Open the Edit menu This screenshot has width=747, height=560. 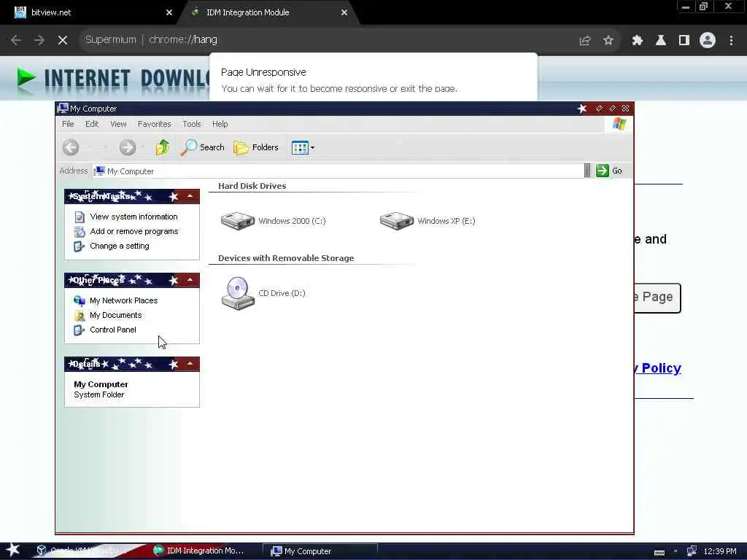click(92, 124)
